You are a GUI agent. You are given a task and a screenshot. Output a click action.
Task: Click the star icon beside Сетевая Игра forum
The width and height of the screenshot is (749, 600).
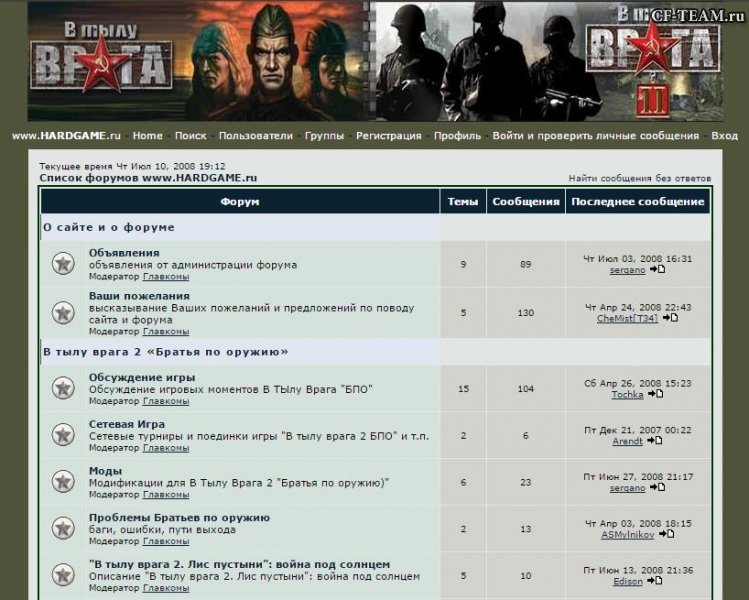pos(63,435)
